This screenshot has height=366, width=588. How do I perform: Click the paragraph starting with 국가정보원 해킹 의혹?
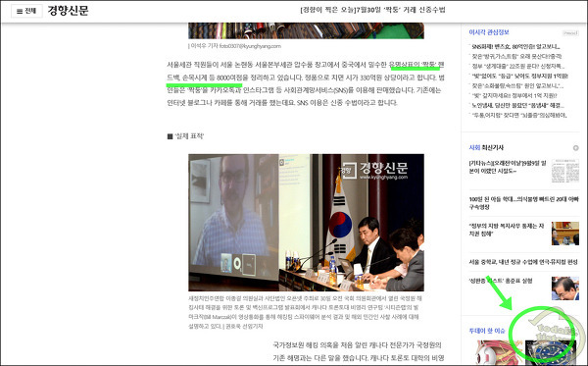tap(359, 351)
